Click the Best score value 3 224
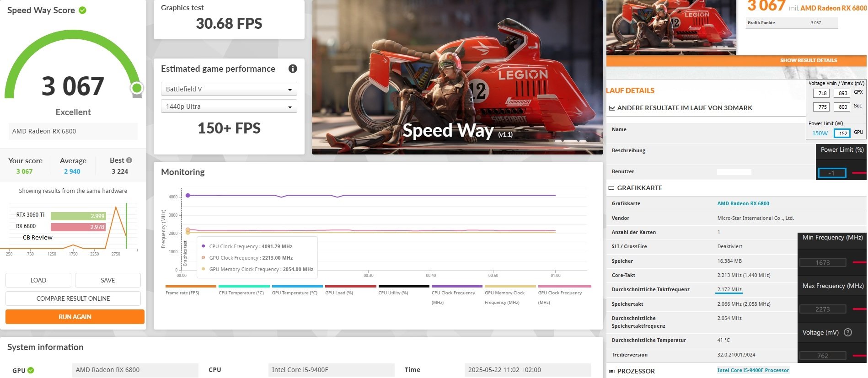 [x=120, y=171]
